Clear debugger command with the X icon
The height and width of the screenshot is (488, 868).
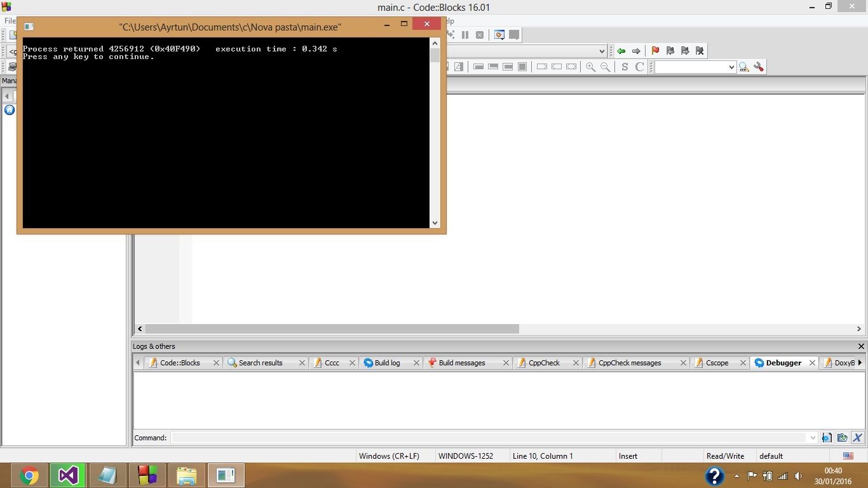tap(857, 437)
